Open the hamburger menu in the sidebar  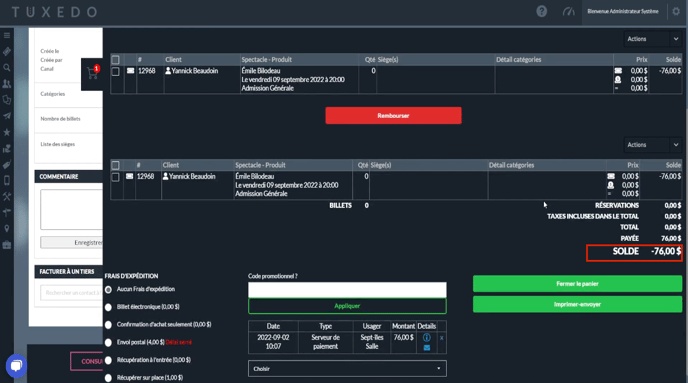7,36
